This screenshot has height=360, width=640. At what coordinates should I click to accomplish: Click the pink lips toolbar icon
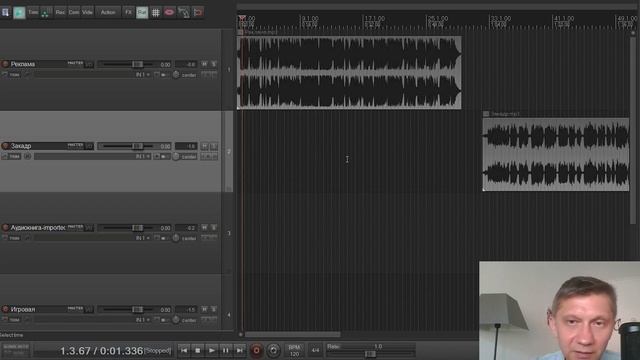(169, 12)
